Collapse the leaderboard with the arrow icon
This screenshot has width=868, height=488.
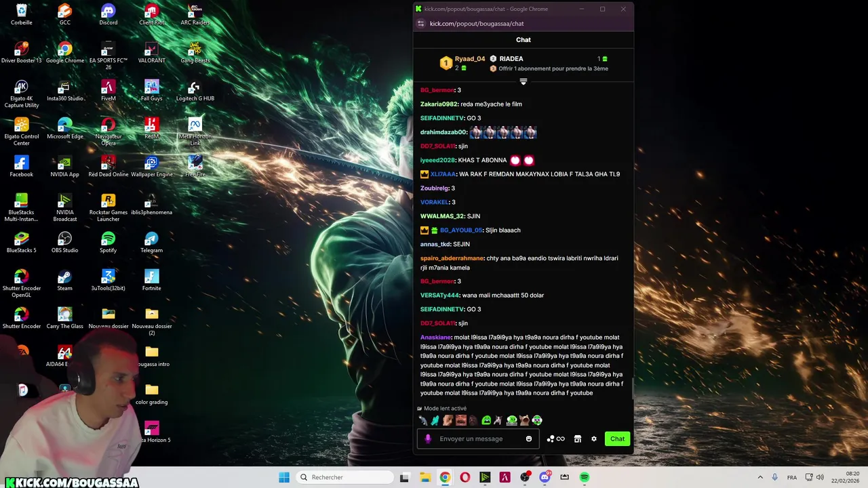click(523, 82)
